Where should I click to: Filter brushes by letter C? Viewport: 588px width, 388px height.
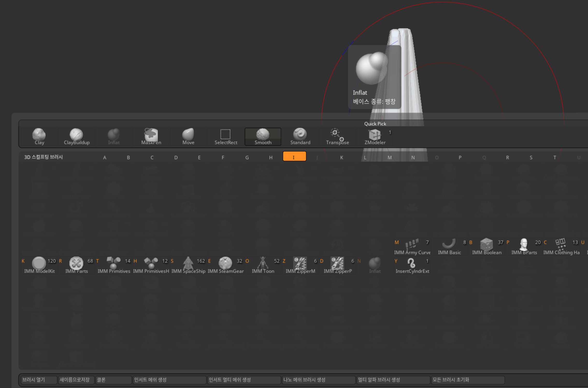[x=152, y=157]
